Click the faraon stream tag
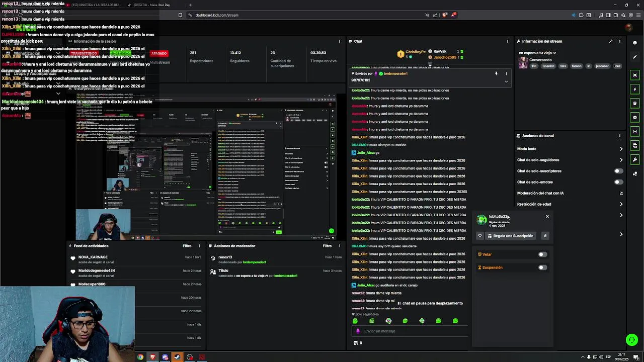Image resolution: width=644 pixels, height=362 pixels. [577, 66]
